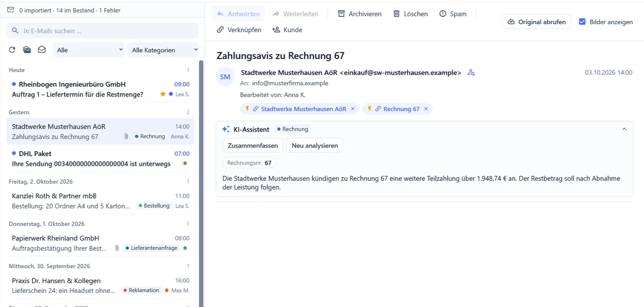Click the Kunde add-customer button

(287, 30)
